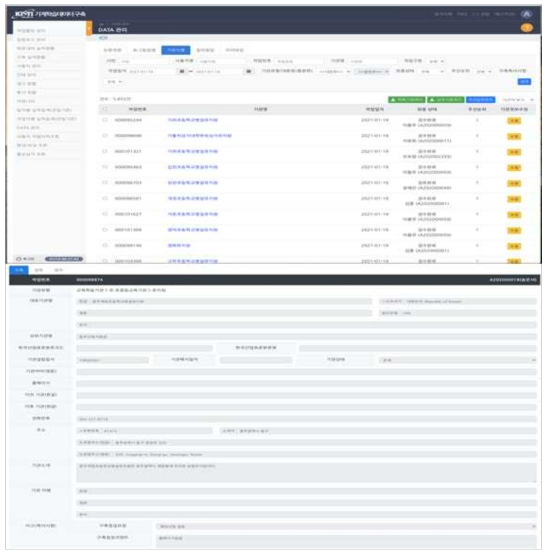Open the bottom inspection-type dropdown in the detail form

tap(346, 527)
